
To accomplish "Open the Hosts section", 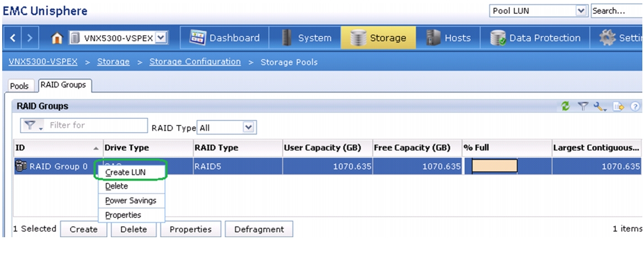I will coord(448,38).
